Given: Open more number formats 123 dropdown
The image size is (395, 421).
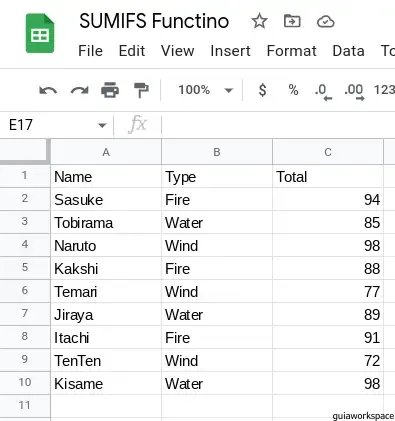Looking at the screenshot, I should [x=384, y=90].
